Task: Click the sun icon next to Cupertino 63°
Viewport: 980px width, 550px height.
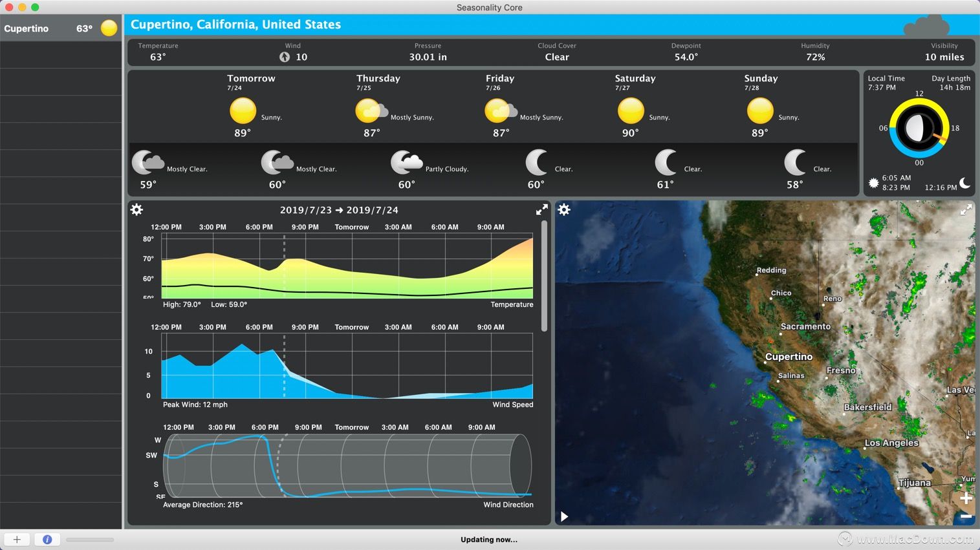Action: [109, 28]
